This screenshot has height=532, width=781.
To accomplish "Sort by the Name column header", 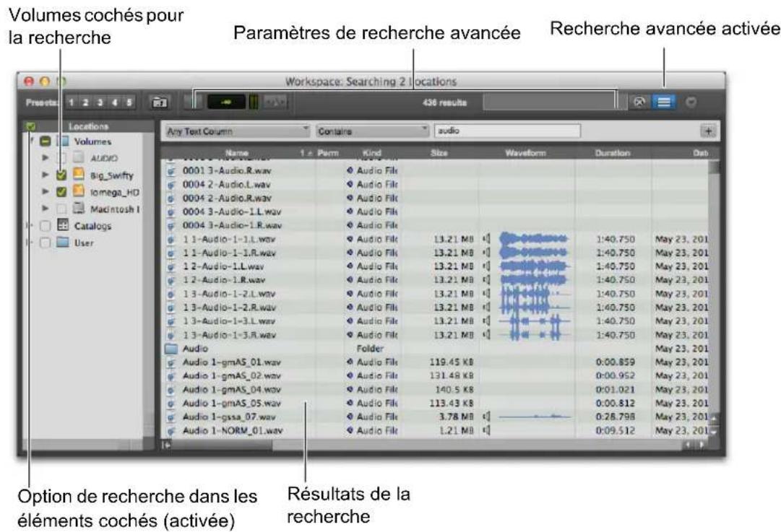I will point(237,153).
